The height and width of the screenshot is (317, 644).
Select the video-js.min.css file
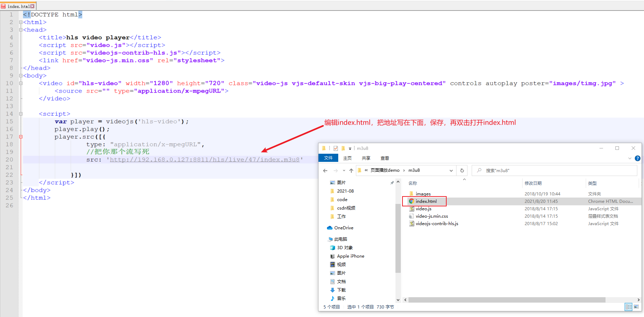click(431, 216)
